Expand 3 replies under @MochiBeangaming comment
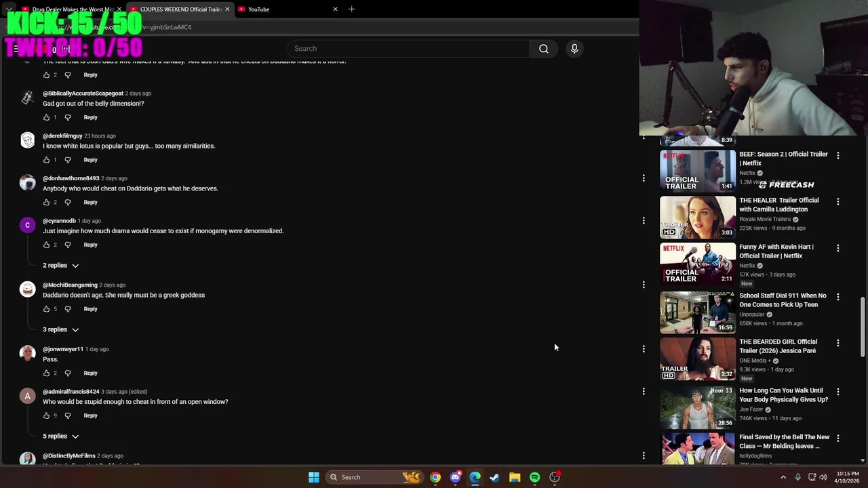The image size is (868, 488). coord(61,329)
